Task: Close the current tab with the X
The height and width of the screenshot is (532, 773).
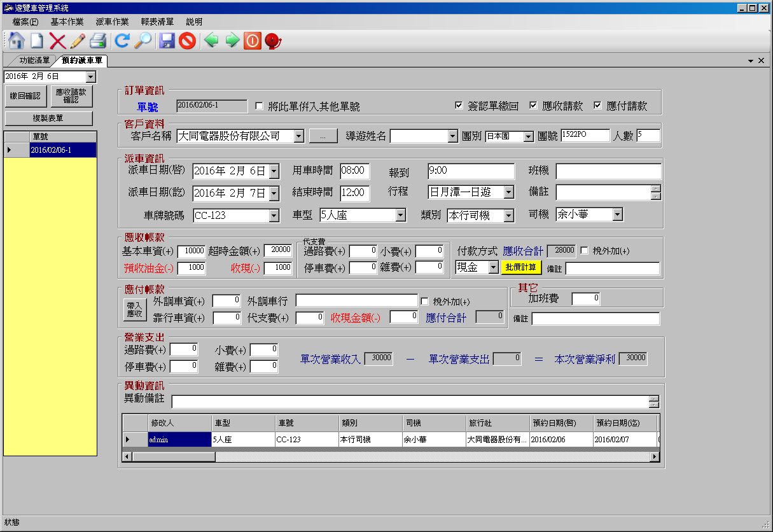Action: coord(761,60)
